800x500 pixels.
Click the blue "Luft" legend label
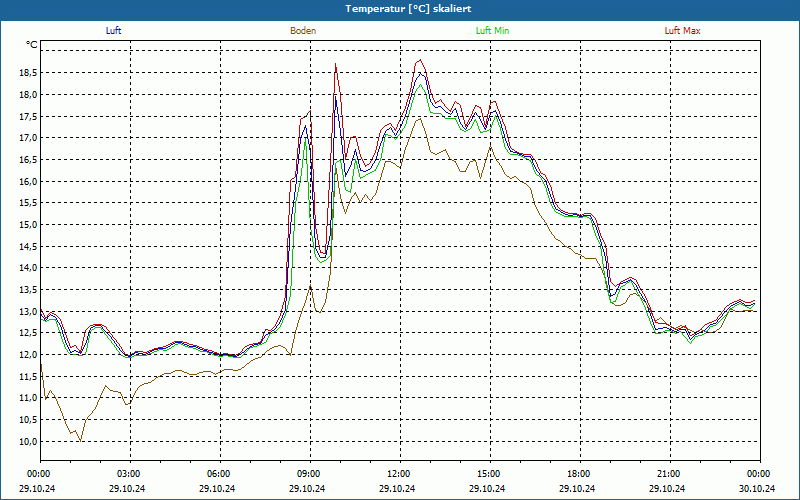click(x=113, y=31)
